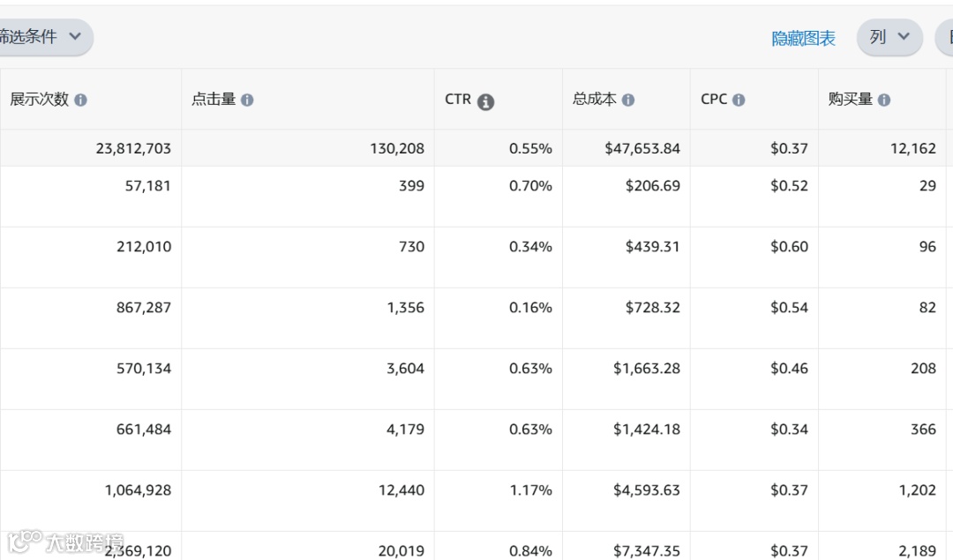Screen dimensions: 953x560
Task: Click the purchases cell 1,202
Action: click(x=918, y=490)
